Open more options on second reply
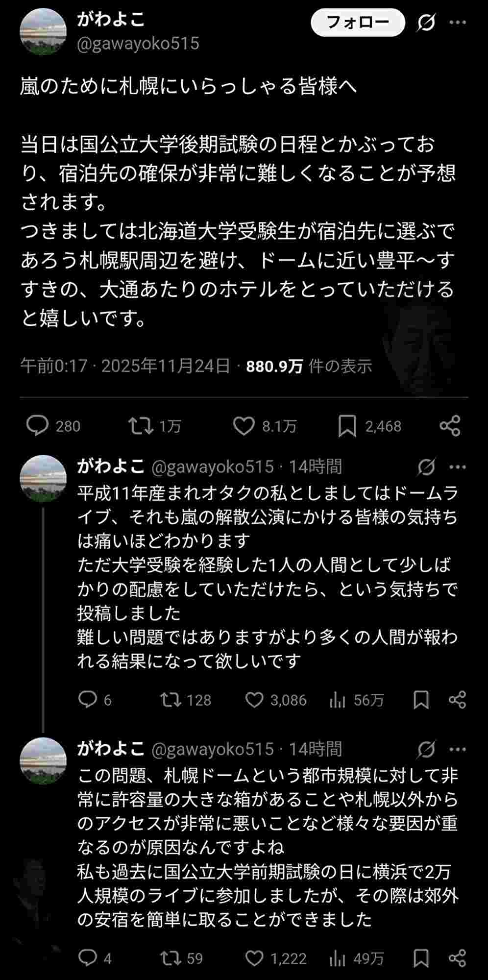The height and width of the screenshot is (980, 488). pos(458,749)
